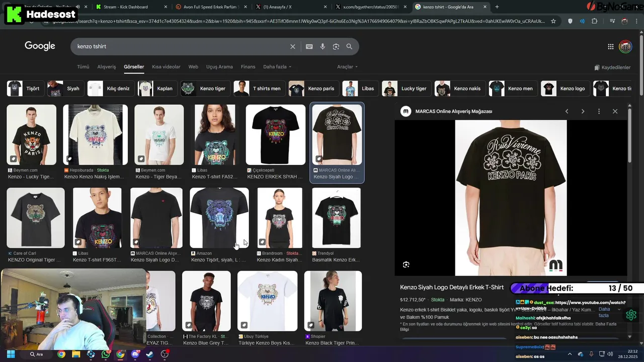Show the previous image in preview panel
644x362 pixels.
click(x=567, y=111)
